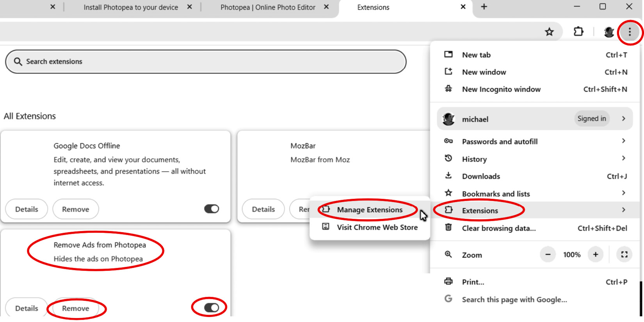This screenshot has width=644, height=322.
Task: Click the trash icon beside Clear browsing data
Action: click(x=448, y=227)
